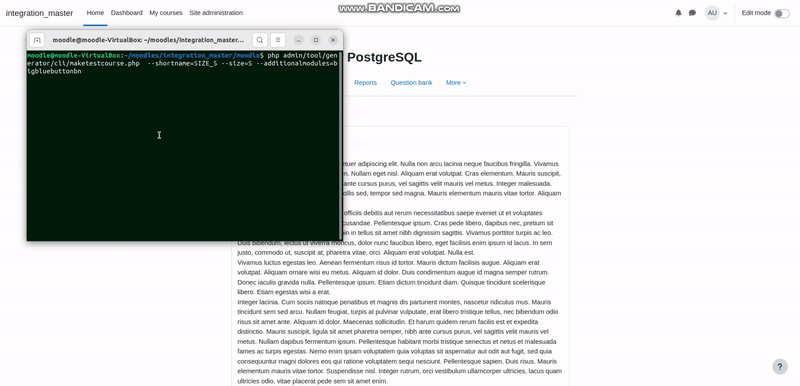Viewport: 800px width, 386px height.
Task: Click the help question-mark button
Action: point(780,367)
